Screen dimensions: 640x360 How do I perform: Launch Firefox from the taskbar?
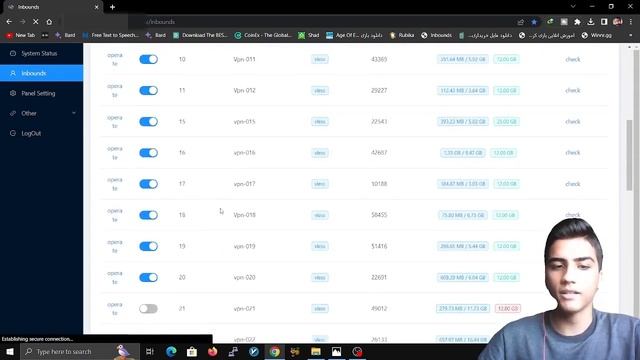click(x=212, y=351)
